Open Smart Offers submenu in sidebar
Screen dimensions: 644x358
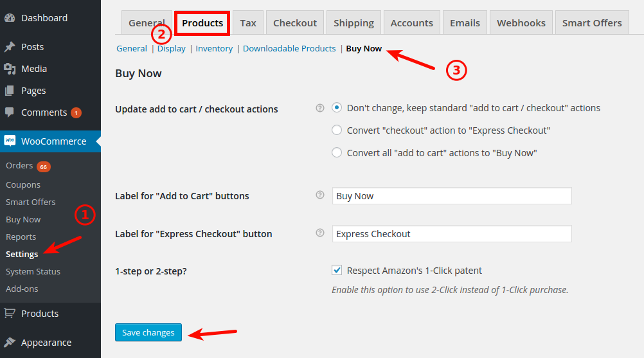(30, 202)
